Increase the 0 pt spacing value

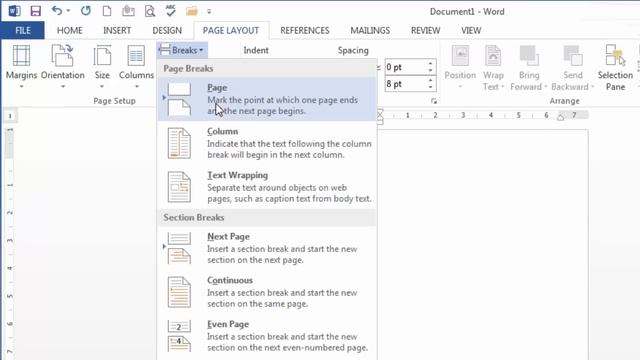pyautogui.click(x=431, y=64)
